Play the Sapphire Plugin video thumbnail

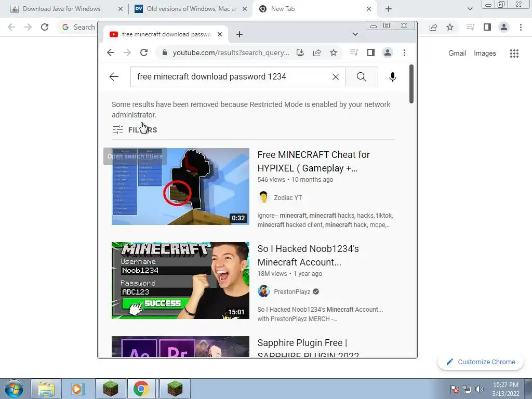pos(180,347)
